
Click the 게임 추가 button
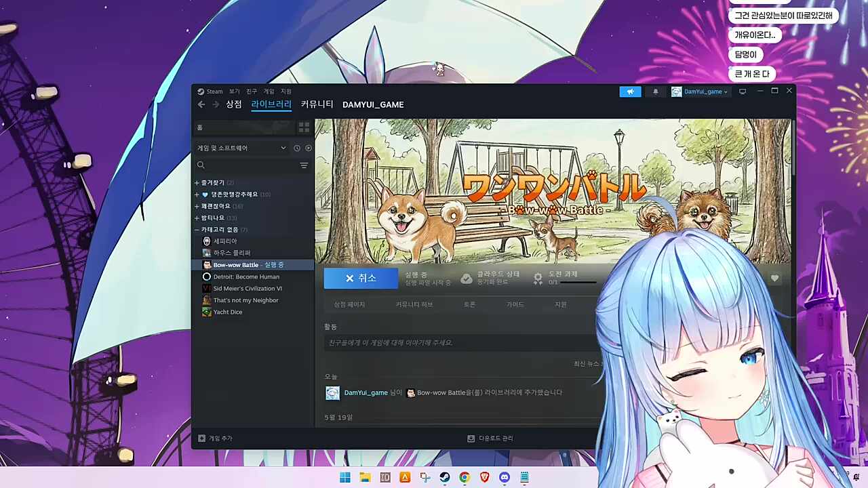[x=215, y=439]
